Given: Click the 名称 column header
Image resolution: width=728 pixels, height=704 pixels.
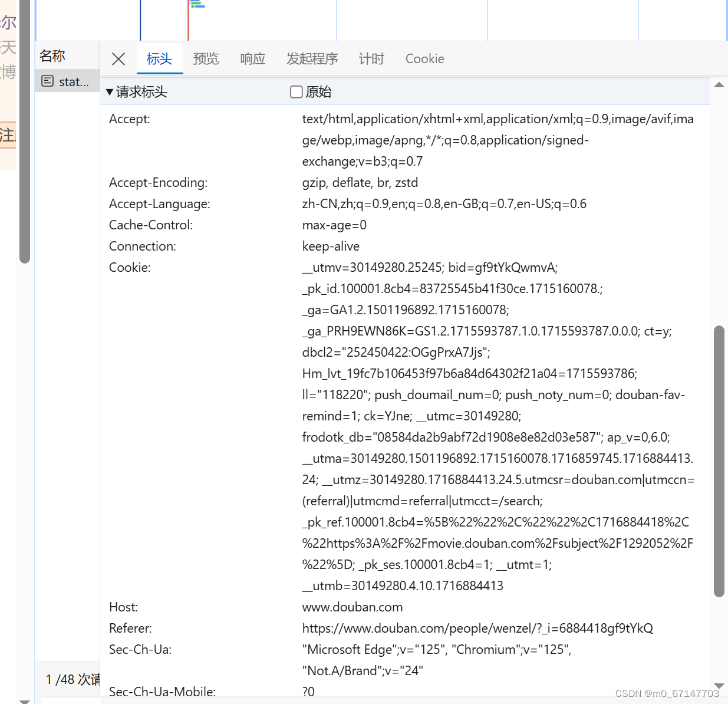Looking at the screenshot, I should coord(52,56).
